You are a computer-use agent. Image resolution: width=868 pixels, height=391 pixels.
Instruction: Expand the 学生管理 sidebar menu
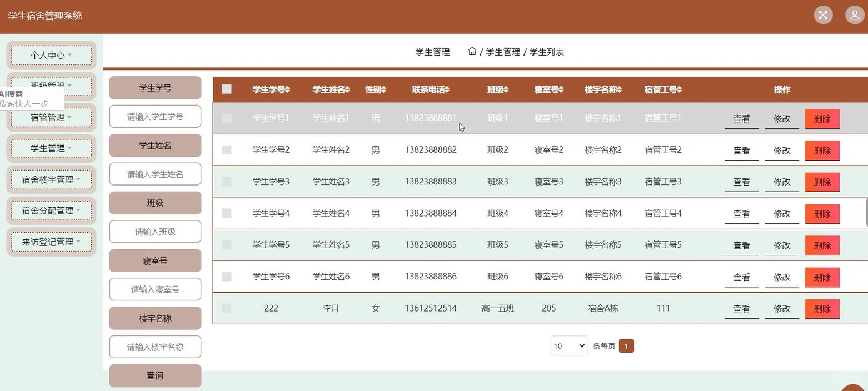(x=51, y=148)
